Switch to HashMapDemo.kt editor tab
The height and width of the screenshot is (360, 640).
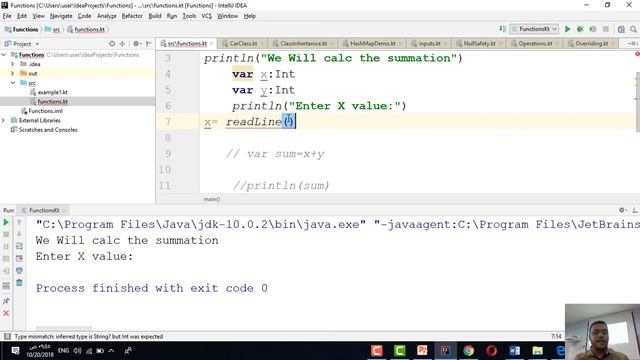point(372,43)
